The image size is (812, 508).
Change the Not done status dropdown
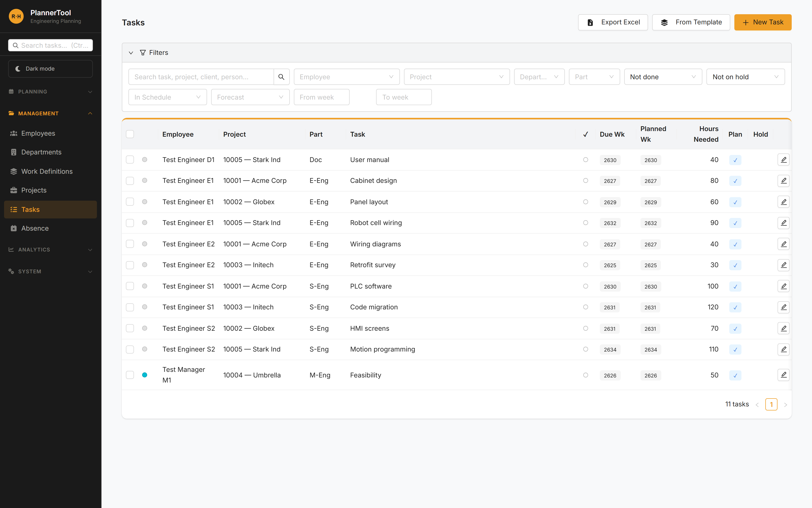[x=663, y=77]
